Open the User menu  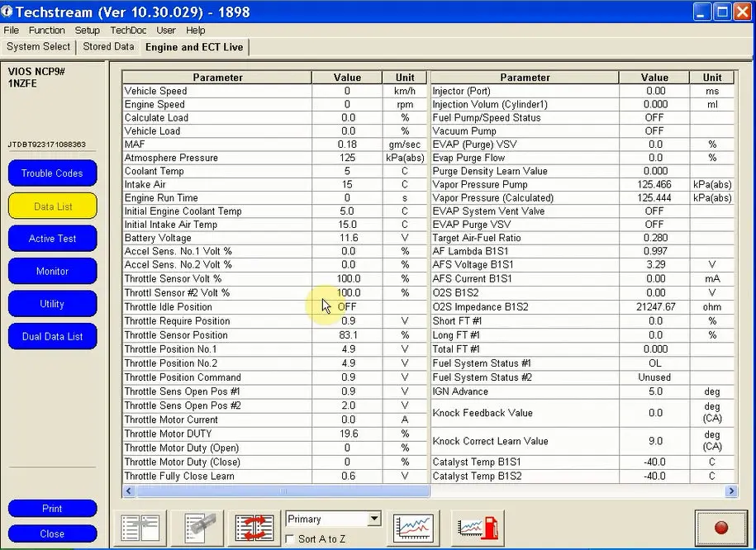point(166,31)
